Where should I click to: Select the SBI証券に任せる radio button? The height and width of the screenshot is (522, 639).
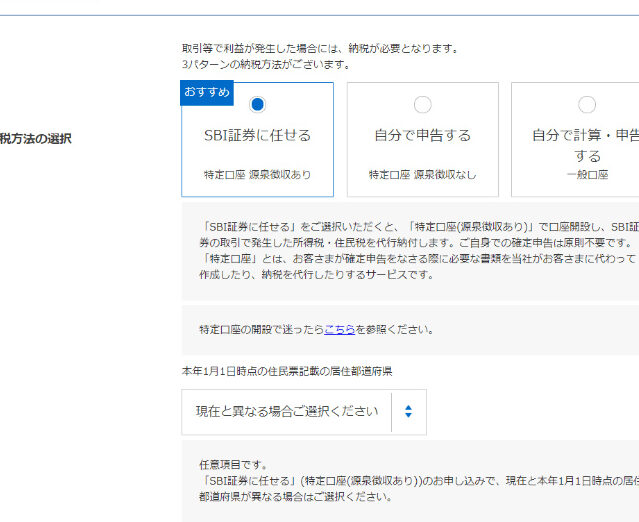(x=257, y=104)
